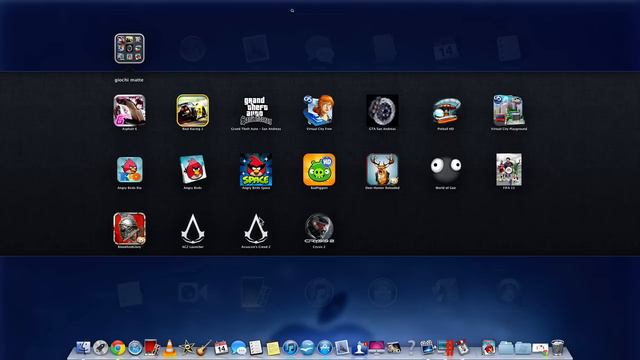
Task: Launch the red helmeted knight game
Action: [x=129, y=229]
